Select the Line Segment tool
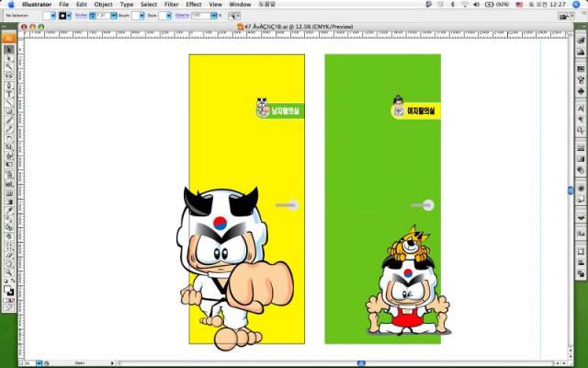Image resolution: width=588 pixels, height=368 pixels. pos(9,102)
